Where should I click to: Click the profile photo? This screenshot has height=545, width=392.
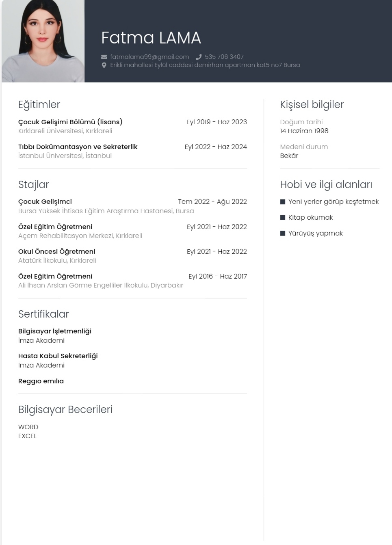pos(43,41)
